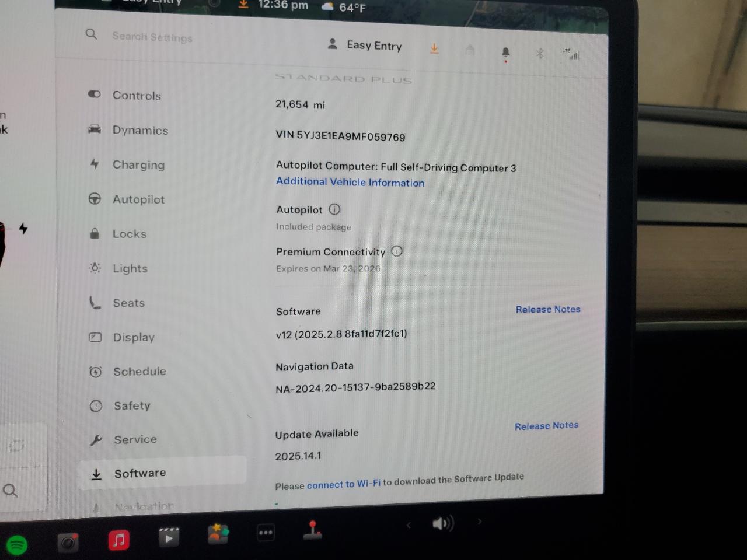Open the Theater video app
The image size is (747, 560).
click(x=169, y=537)
